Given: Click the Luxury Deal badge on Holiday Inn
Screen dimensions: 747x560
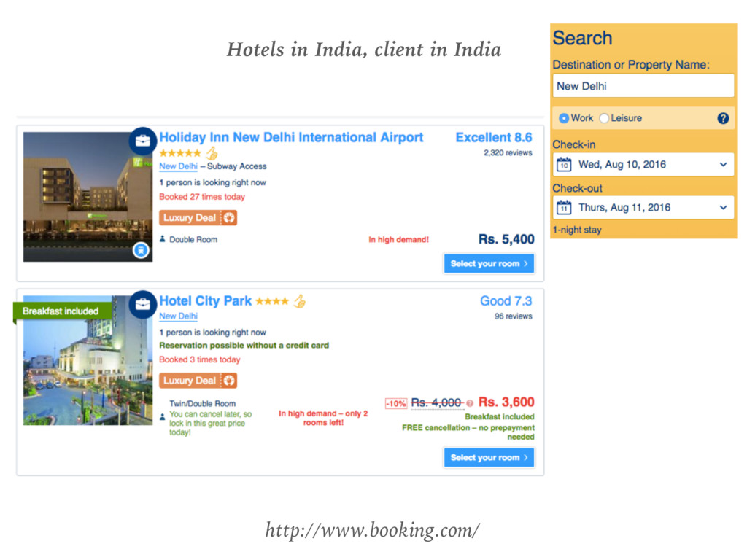Looking at the screenshot, I should click(x=198, y=217).
